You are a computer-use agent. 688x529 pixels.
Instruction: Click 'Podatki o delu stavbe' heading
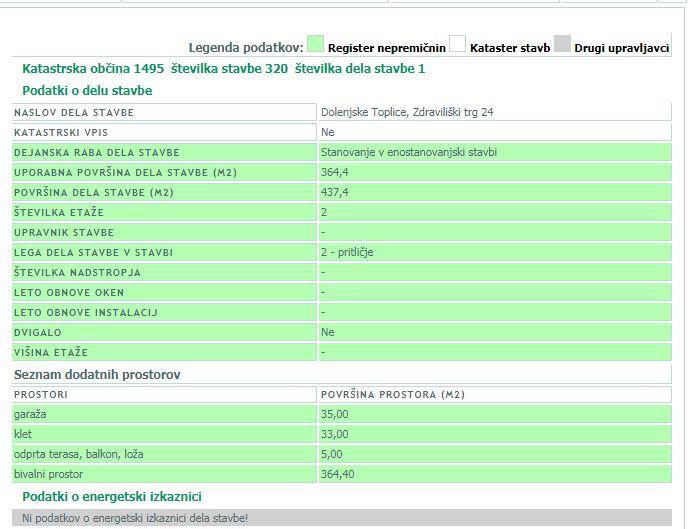click(x=87, y=91)
